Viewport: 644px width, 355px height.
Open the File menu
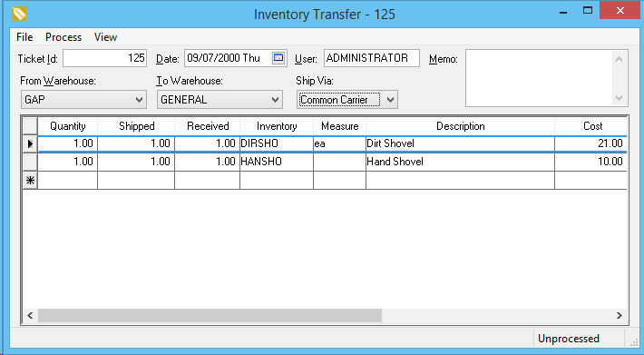coord(24,37)
